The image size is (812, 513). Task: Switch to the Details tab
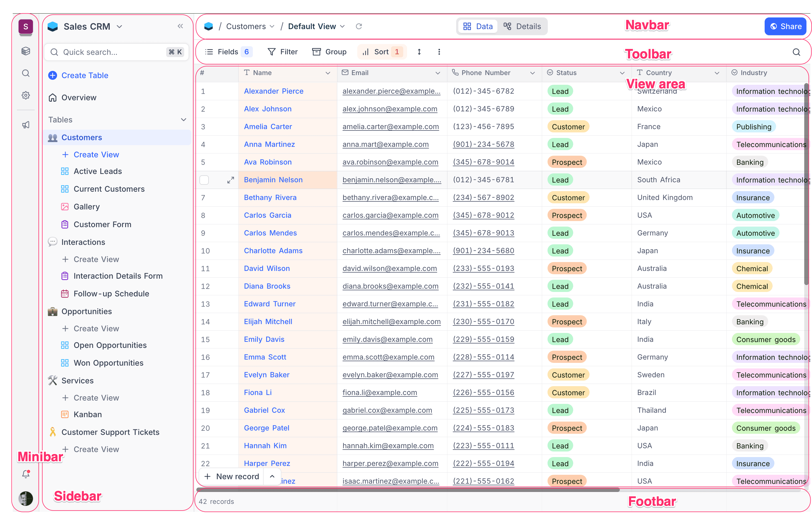[x=522, y=26]
